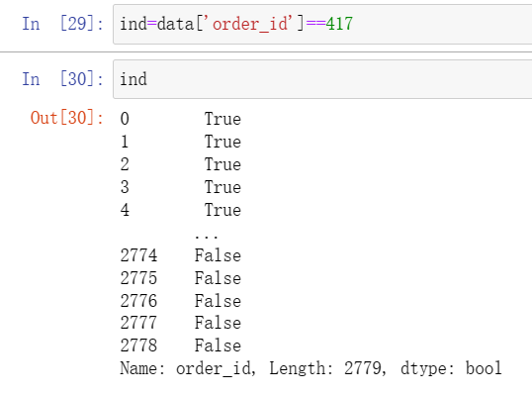Click the code cell containing 'ind'
Viewport: 532px width, 395px height.
[322, 79]
